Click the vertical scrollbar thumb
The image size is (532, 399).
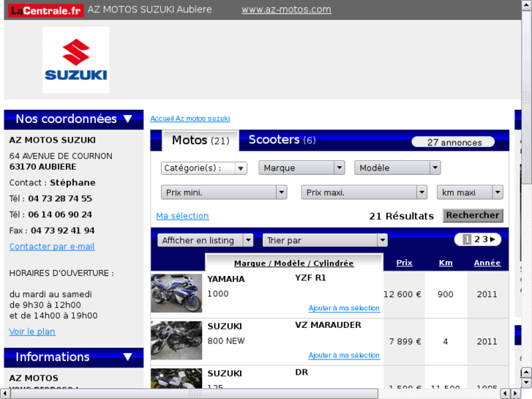point(527,97)
